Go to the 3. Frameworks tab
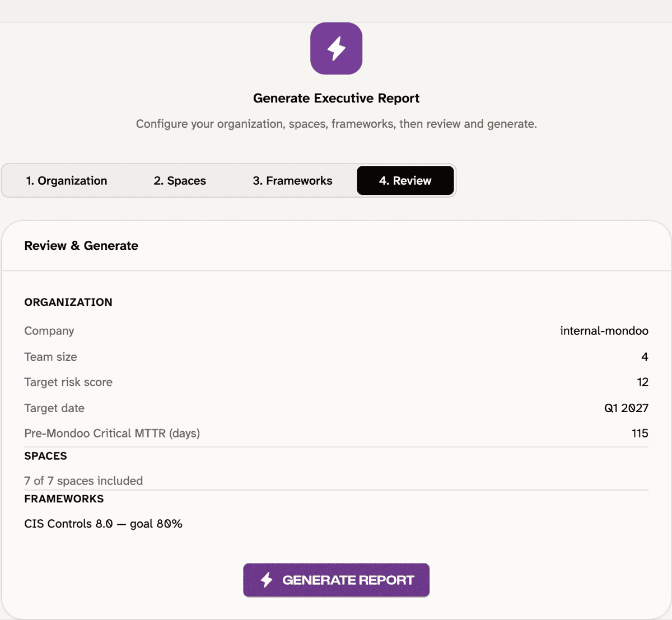672x620 pixels. pos(292,180)
